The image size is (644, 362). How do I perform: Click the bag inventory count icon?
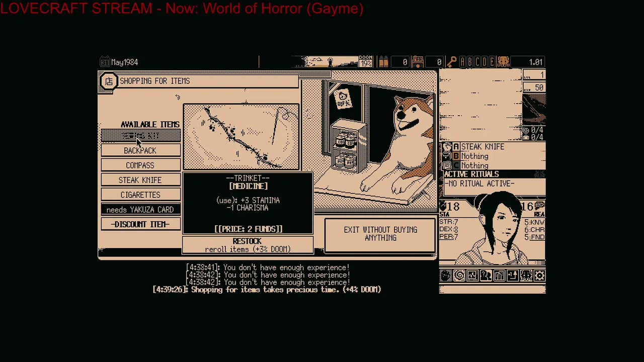click(526, 137)
